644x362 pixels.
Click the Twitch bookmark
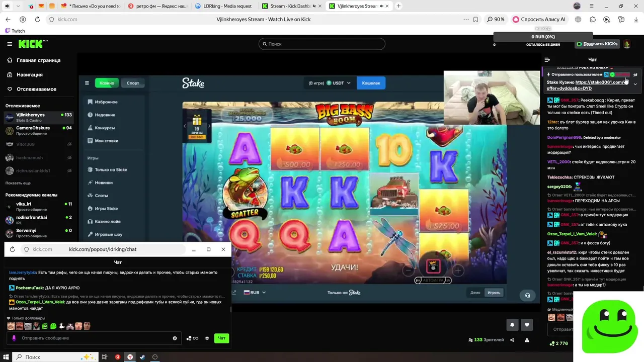pyautogui.click(x=15, y=31)
